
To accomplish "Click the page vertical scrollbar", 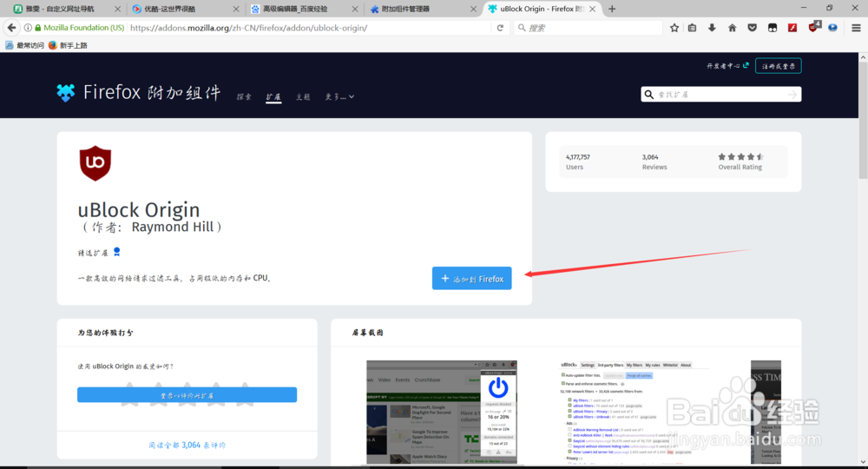I will tap(863, 121).
